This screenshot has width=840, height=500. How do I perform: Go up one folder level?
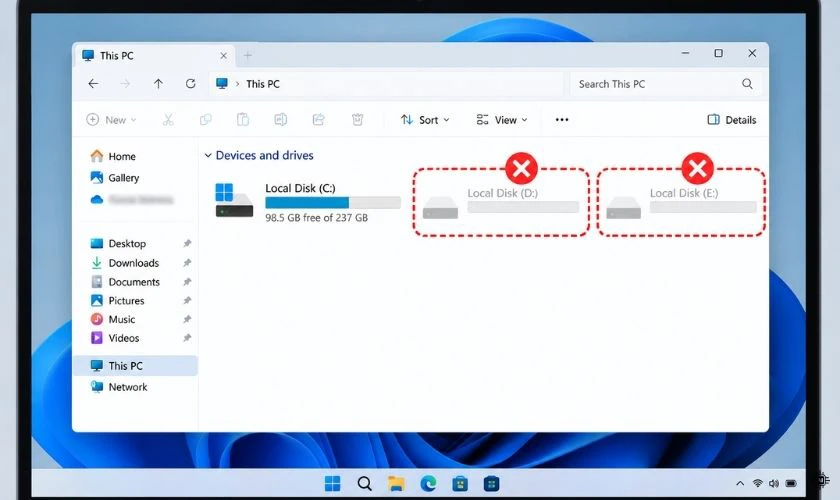[x=158, y=84]
